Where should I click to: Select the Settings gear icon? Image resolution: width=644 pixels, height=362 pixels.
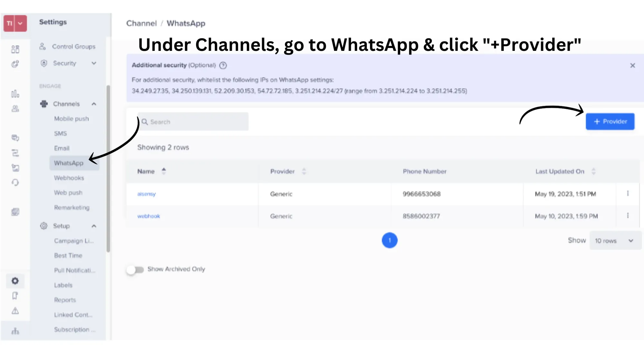[15, 281]
